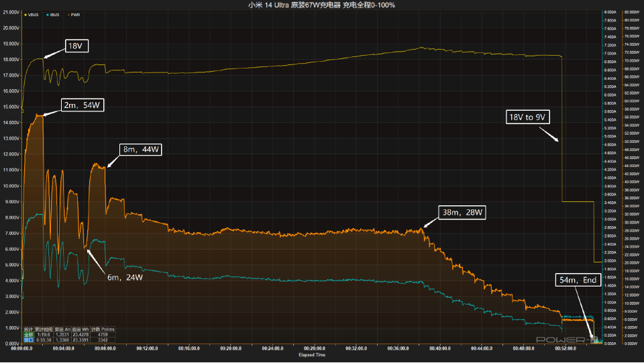The image size is (644, 363).
Task: Click the 1.3531 Ah capacity value
Action: pyautogui.click(x=62, y=335)
